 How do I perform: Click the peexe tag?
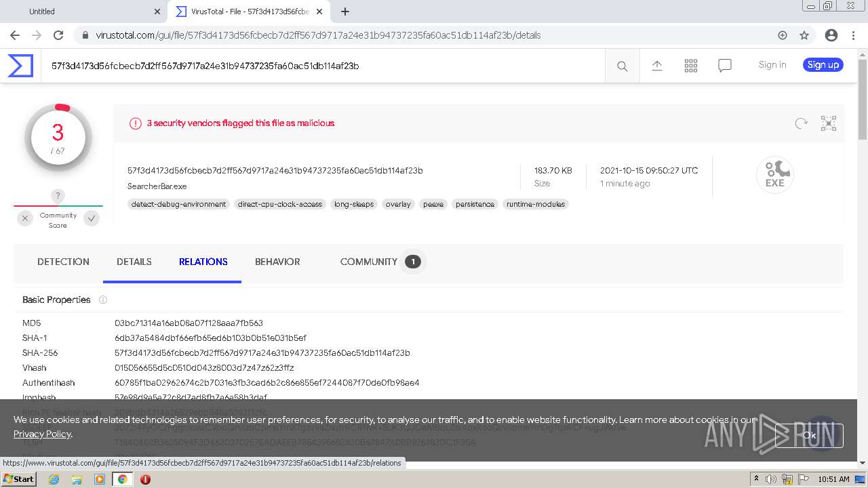[x=433, y=204]
